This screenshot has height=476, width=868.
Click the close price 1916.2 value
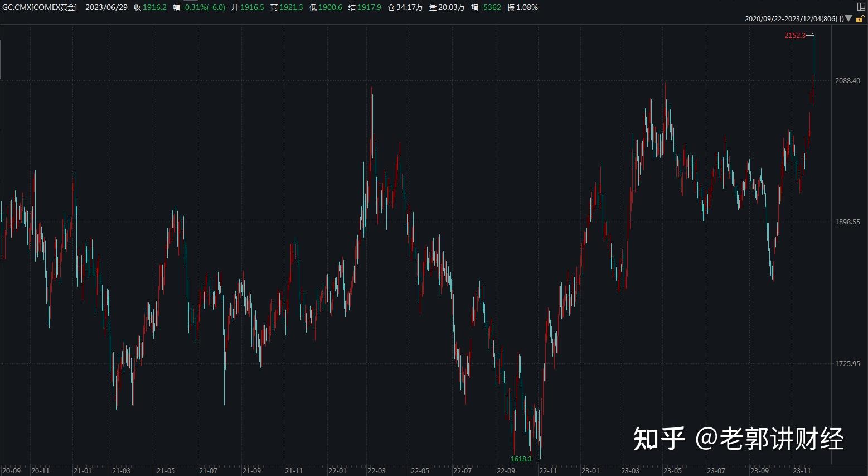[154, 7]
